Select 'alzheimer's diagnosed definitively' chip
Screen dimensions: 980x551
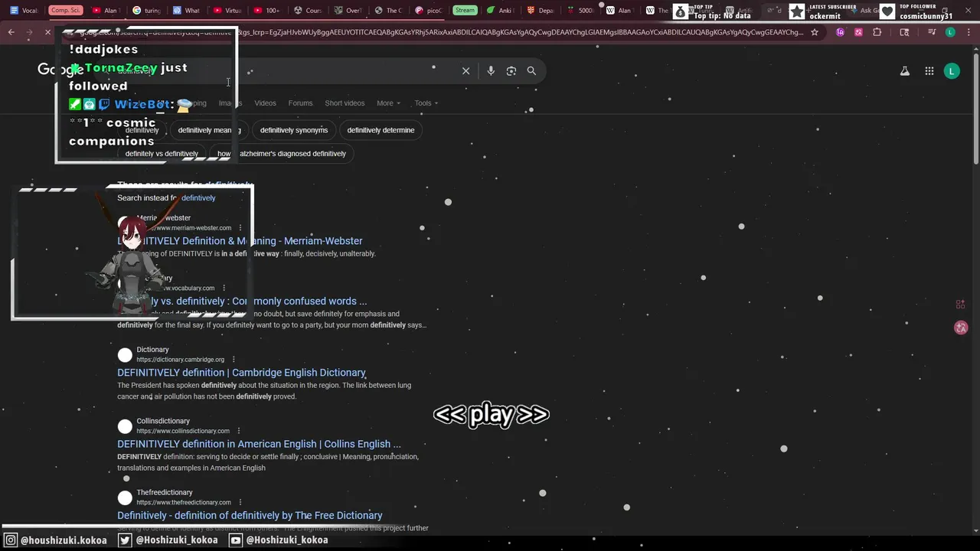tap(282, 154)
